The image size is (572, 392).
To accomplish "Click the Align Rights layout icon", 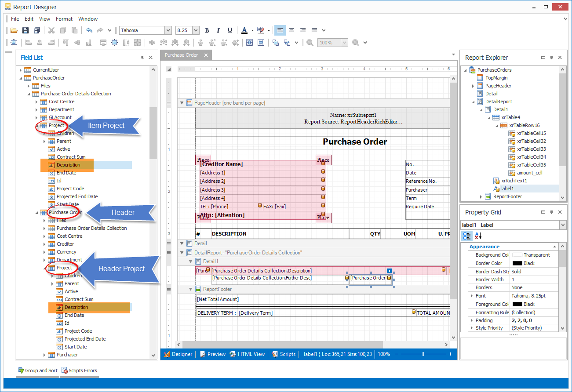I will [51, 43].
